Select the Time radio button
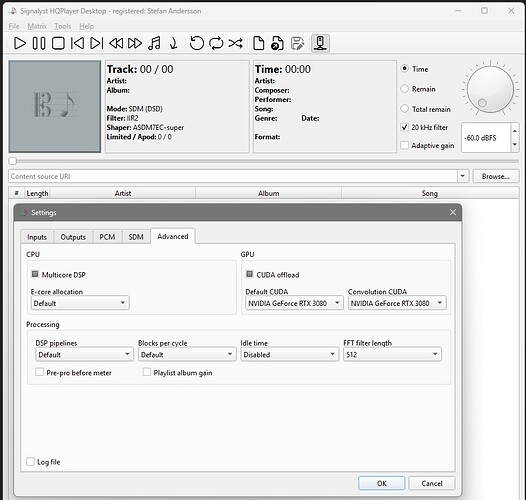This screenshot has height=500, width=526. coord(405,69)
